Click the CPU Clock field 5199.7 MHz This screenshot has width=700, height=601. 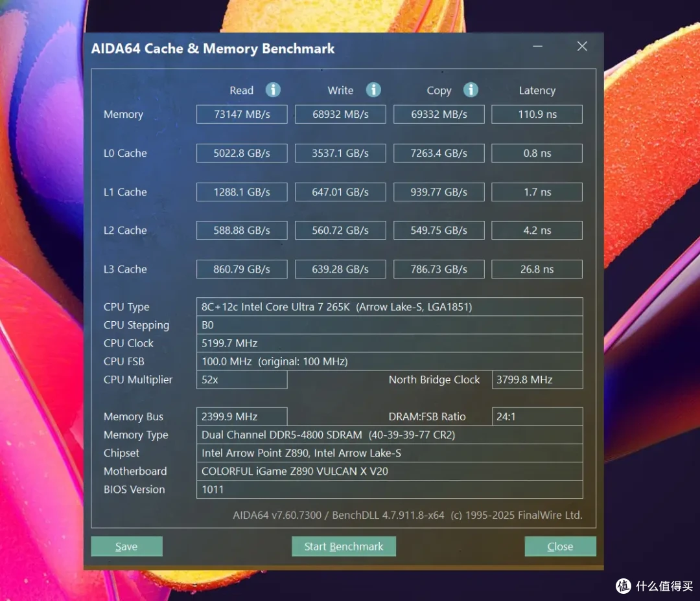(390, 343)
